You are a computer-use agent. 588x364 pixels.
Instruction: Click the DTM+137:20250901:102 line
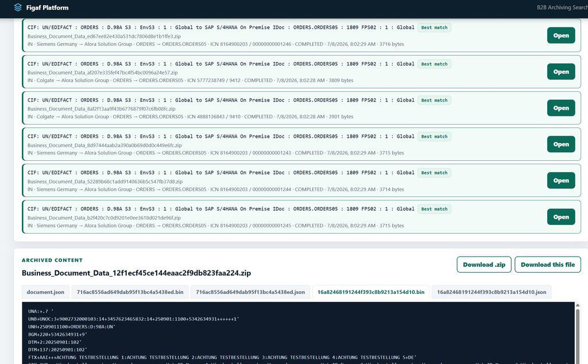57,350
